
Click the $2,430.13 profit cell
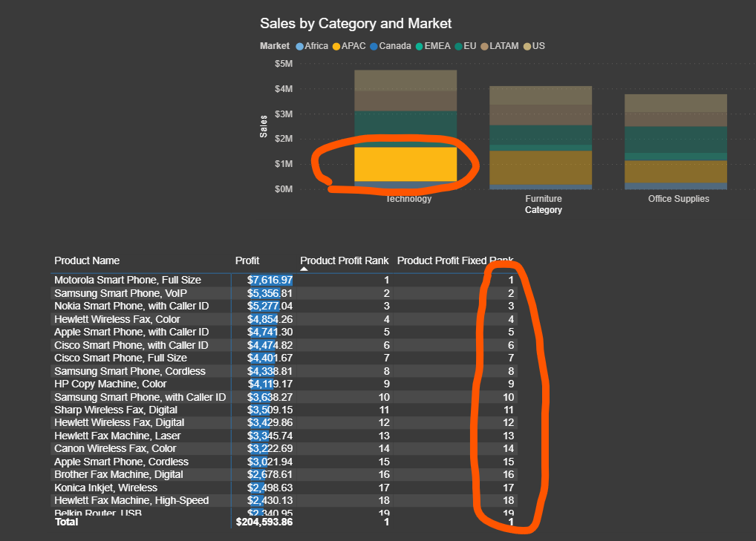click(270, 500)
